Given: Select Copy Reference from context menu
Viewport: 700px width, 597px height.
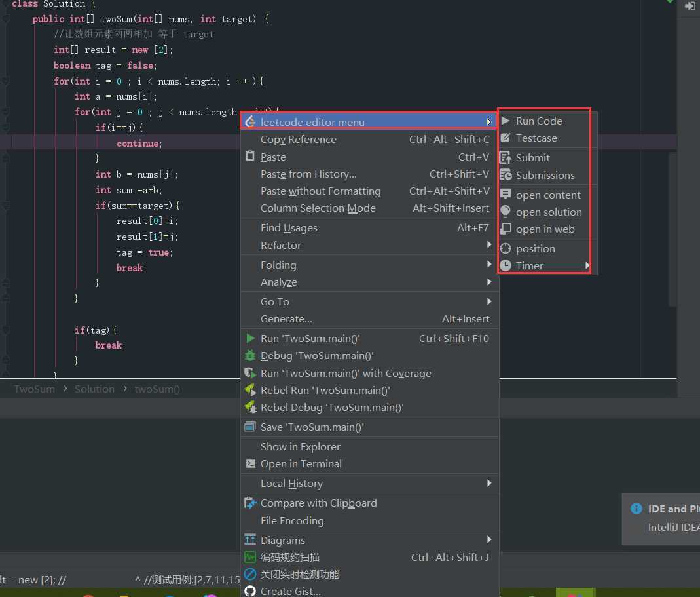Looking at the screenshot, I should 369,140.
